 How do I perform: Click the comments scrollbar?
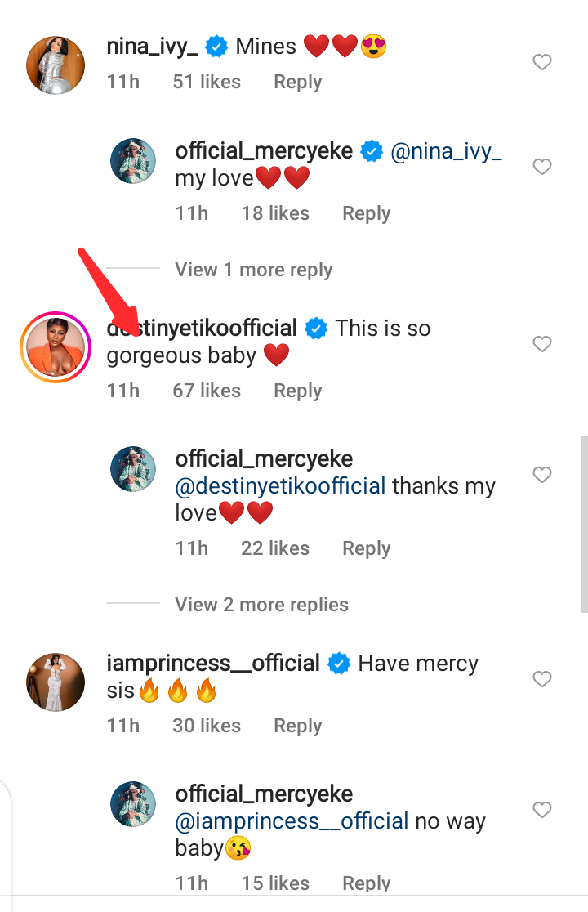(584, 523)
